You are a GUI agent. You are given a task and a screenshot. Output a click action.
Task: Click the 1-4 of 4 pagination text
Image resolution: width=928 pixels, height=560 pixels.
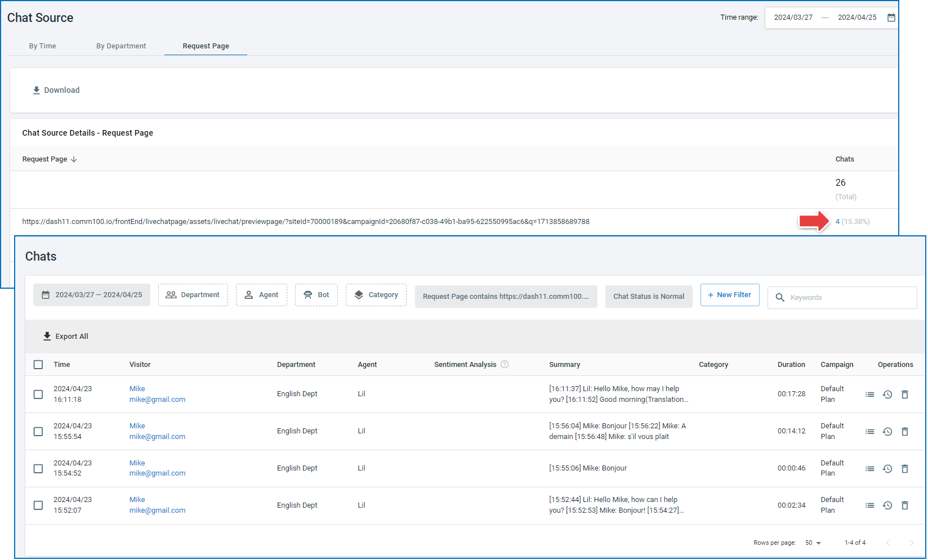[855, 543]
